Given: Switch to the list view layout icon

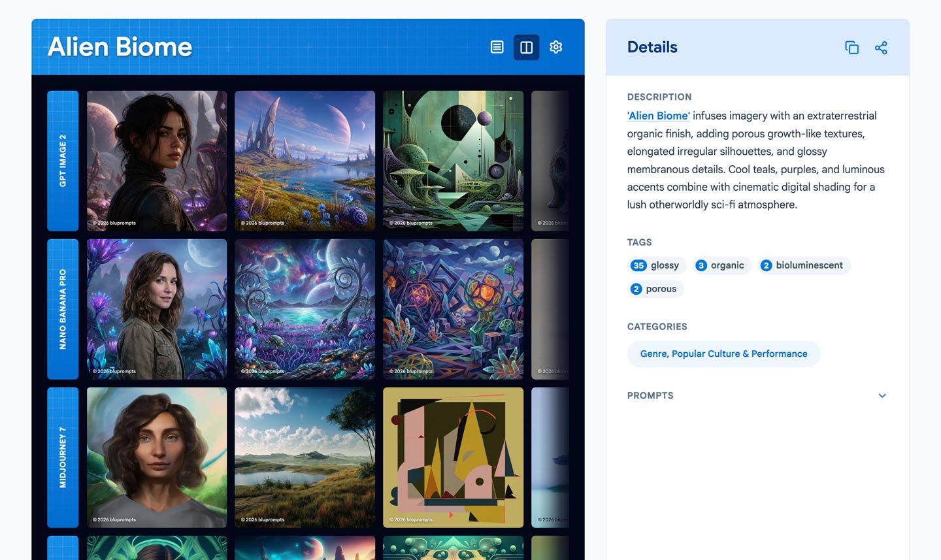Looking at the screenshot, I should pyautogui.click(x=497, y=47).
